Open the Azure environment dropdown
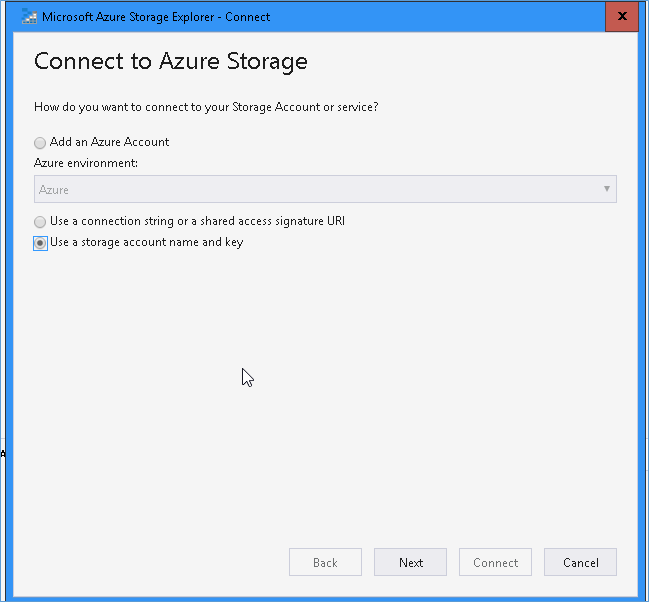 pos(325,189)
